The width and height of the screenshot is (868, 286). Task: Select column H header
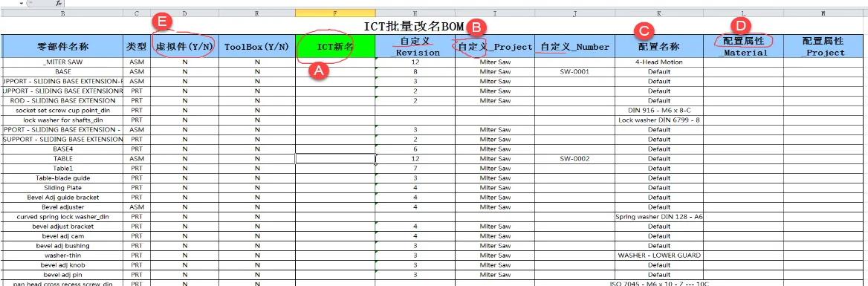(x=415, y=13)
